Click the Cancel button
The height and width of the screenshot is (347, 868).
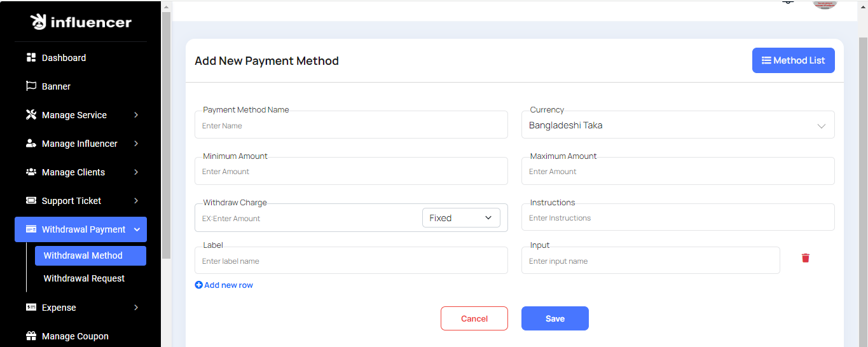point(474,318)
